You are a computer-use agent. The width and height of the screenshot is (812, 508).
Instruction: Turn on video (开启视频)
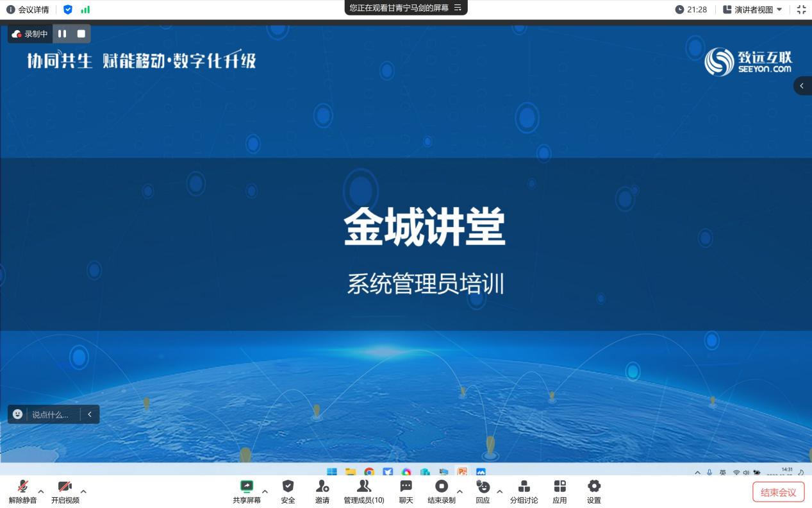point(65,487)
